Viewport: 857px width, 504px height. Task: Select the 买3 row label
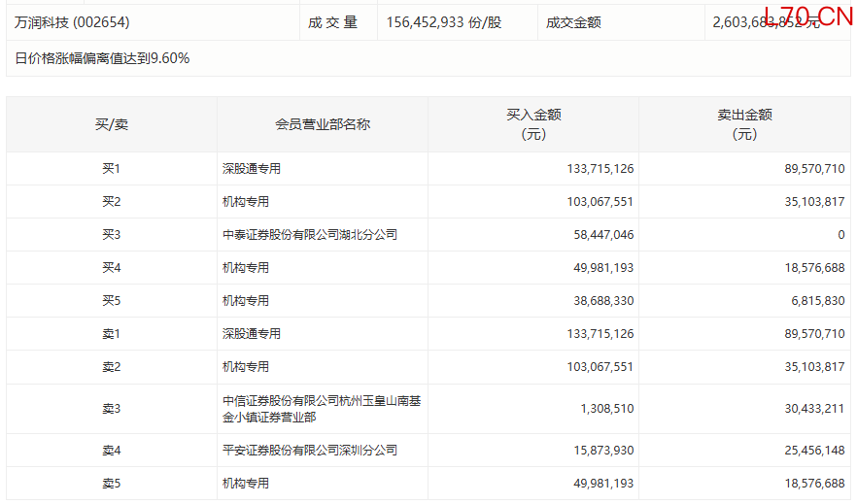(x=111, y=235)
